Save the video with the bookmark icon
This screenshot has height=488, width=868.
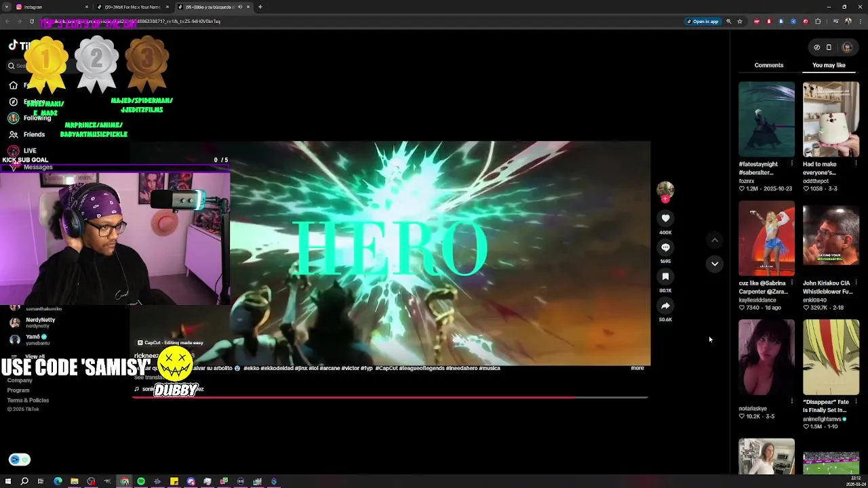coord(665,277)
